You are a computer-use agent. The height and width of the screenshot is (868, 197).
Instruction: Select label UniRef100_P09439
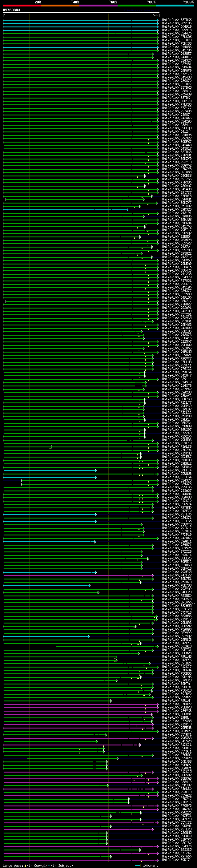click(177, 94)
